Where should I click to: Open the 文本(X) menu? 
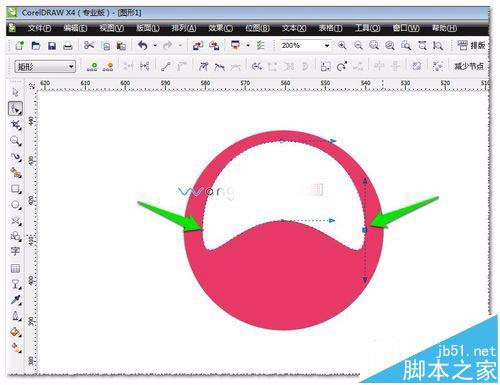(294, 28)
